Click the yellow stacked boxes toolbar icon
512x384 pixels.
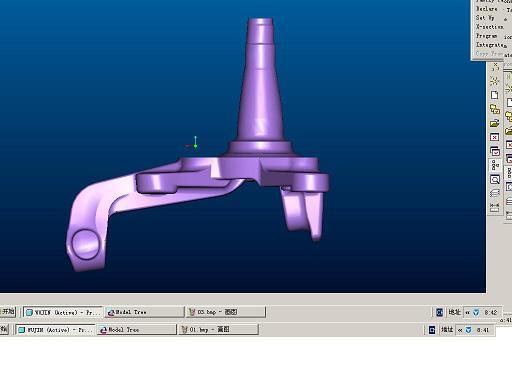coord(495,109)
